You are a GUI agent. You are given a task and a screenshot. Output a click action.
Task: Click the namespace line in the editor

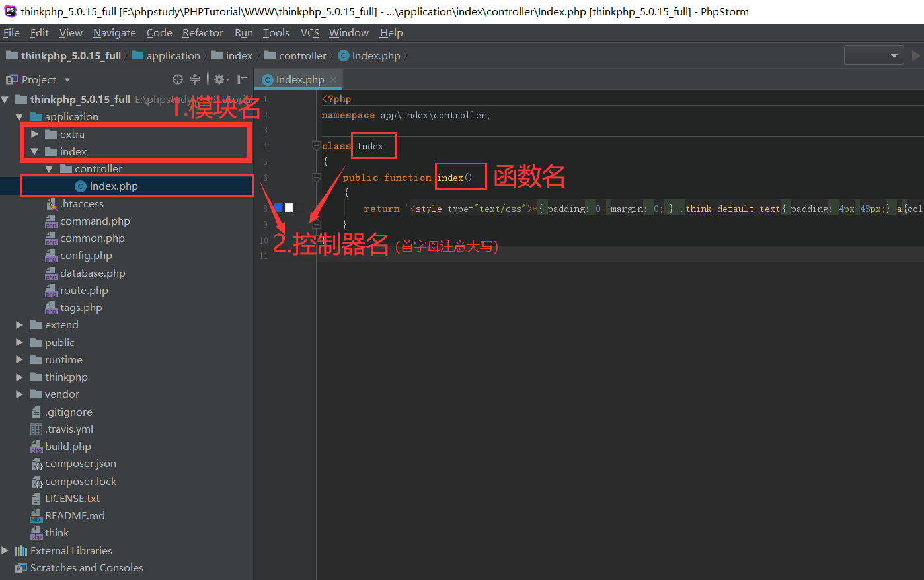click(x=406, y=115)
